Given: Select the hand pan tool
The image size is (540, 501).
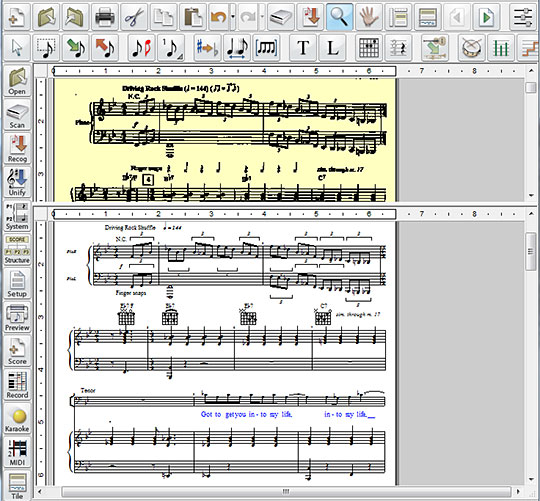Looking at the screenshot, I should point(368,17).
